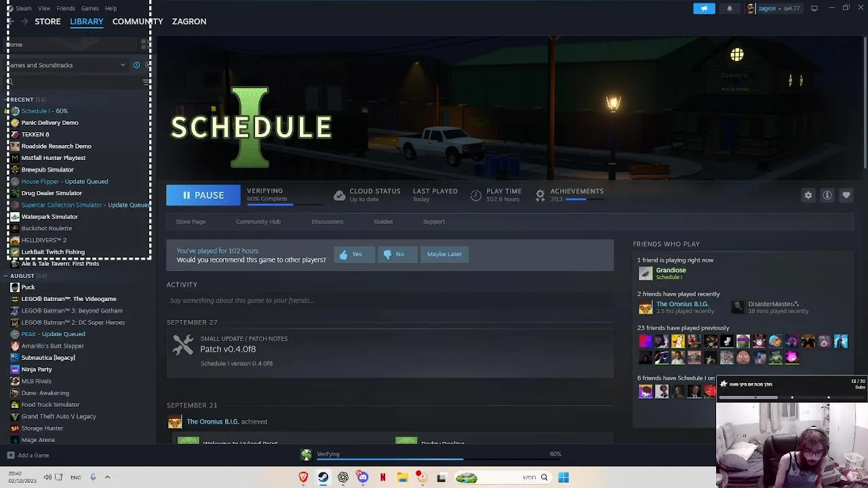Open the Help menu
868x488 pixels.
(x=111, y=8)
